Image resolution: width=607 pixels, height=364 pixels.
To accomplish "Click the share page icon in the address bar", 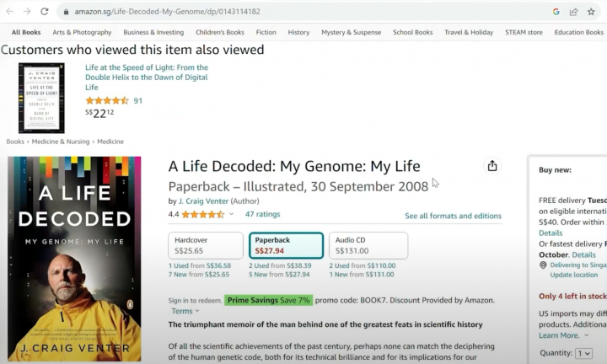I will pos(574,12).
